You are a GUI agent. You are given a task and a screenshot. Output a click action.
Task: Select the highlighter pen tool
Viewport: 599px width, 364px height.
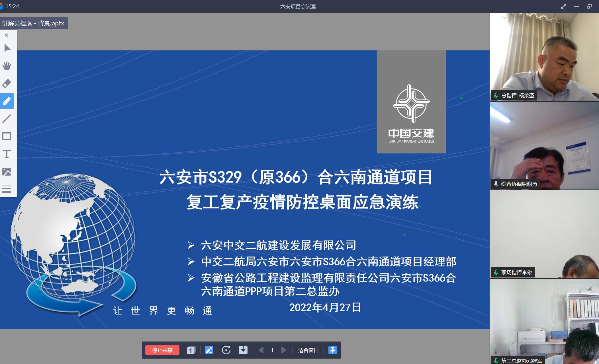(7, 101)
